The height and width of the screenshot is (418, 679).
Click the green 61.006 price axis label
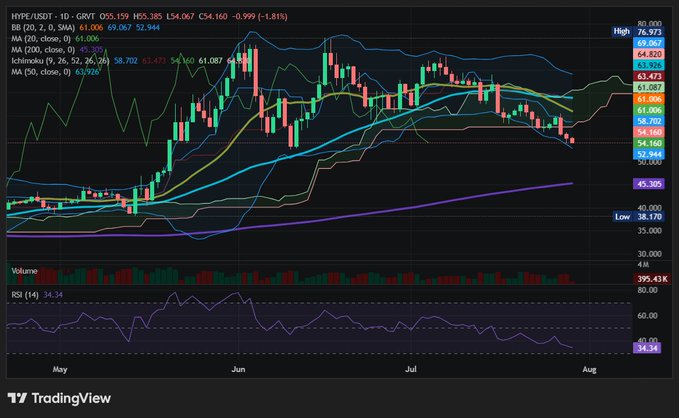click(649, 110)
